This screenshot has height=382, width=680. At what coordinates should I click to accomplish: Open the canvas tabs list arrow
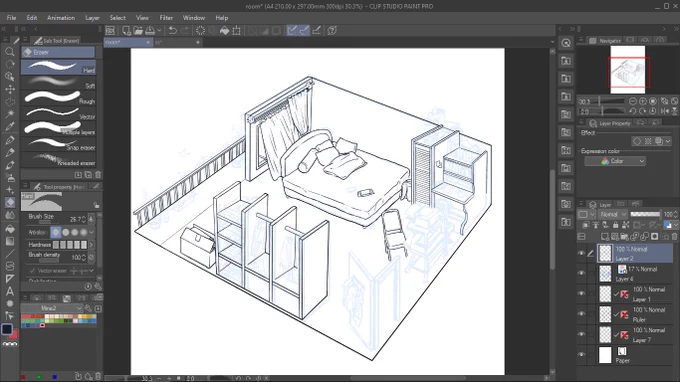[552, 42]
